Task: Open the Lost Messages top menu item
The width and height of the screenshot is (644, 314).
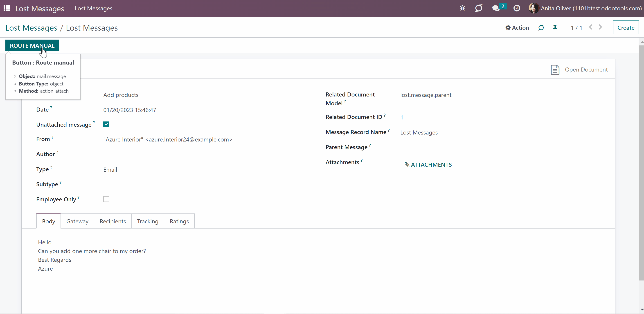Action: tap(94, 8)
